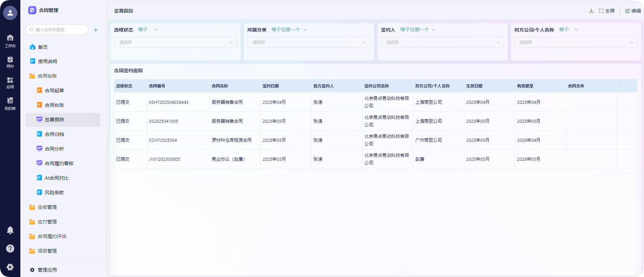Expand the 流程状态 请选择 dropdown

click(x=175, y=42)
